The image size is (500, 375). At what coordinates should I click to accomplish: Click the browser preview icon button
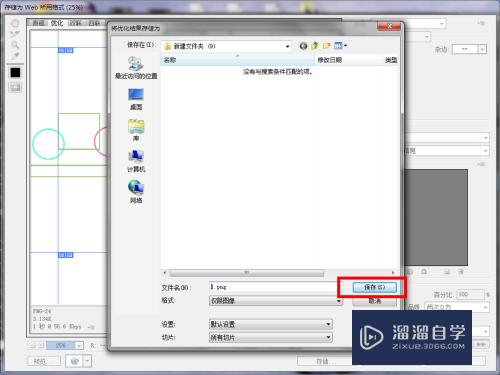(74, 361)
